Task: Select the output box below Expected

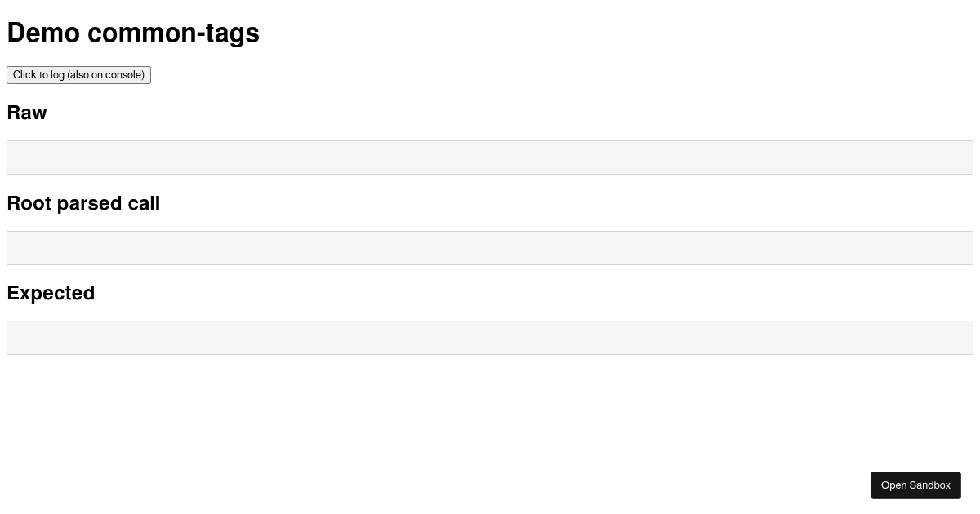Action: tap(490, 337)
